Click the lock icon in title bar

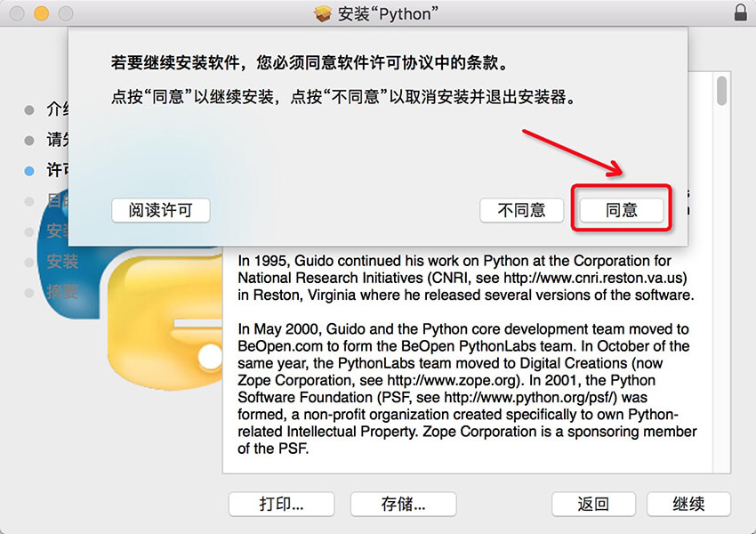pyautogui.click(x=741, y=13)
